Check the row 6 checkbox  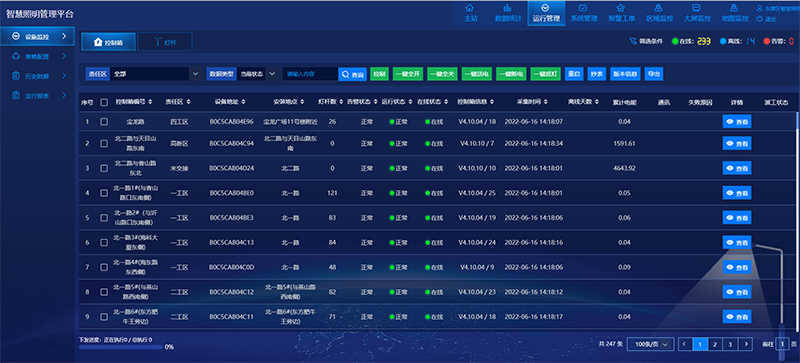pos(104,243)
